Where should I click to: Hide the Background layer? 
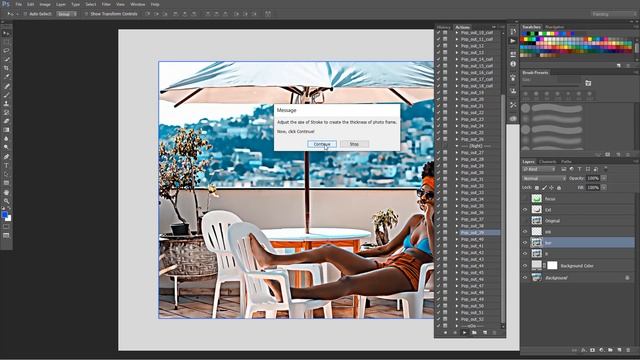[x=525, y=278]
